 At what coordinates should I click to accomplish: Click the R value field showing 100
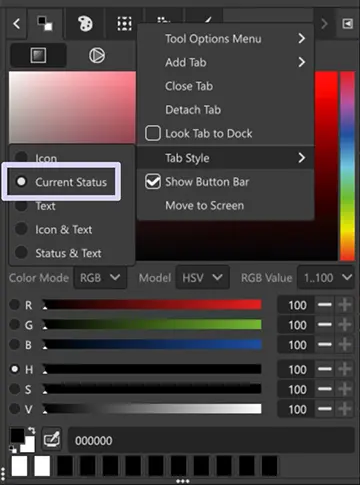296,305
